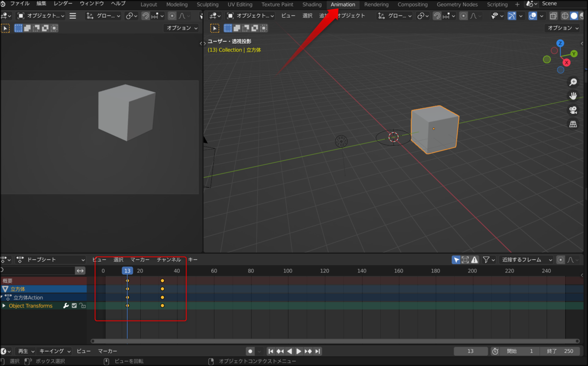Toggle X-ray display in viewport header
The height and width of the screenshot is (366, 588).
click(553, 16)
